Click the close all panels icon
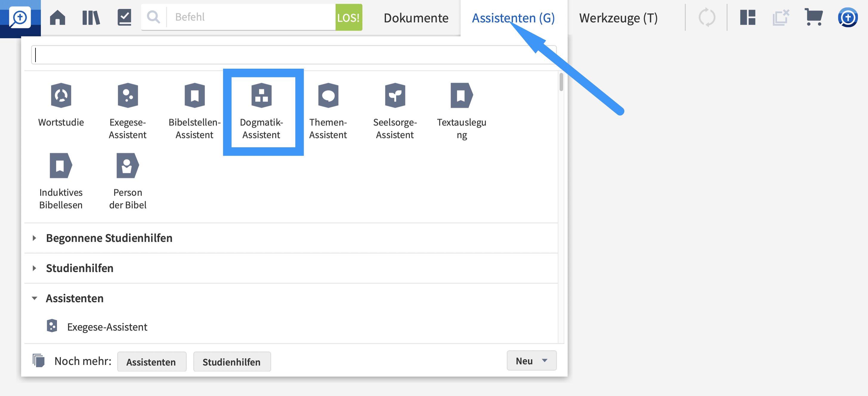The width and height of the screenshot is (868, 396). click(781, 18)
